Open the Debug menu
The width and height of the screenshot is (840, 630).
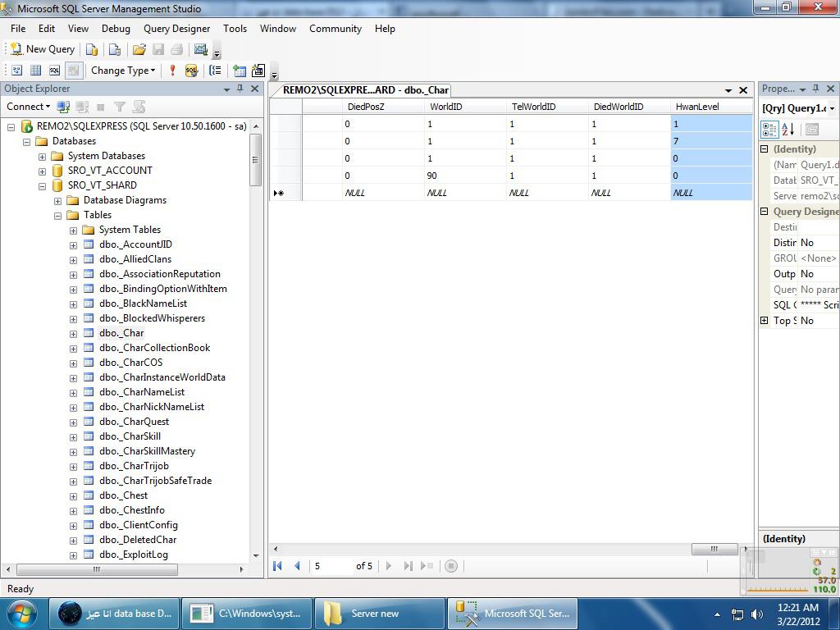click(116, 29)
